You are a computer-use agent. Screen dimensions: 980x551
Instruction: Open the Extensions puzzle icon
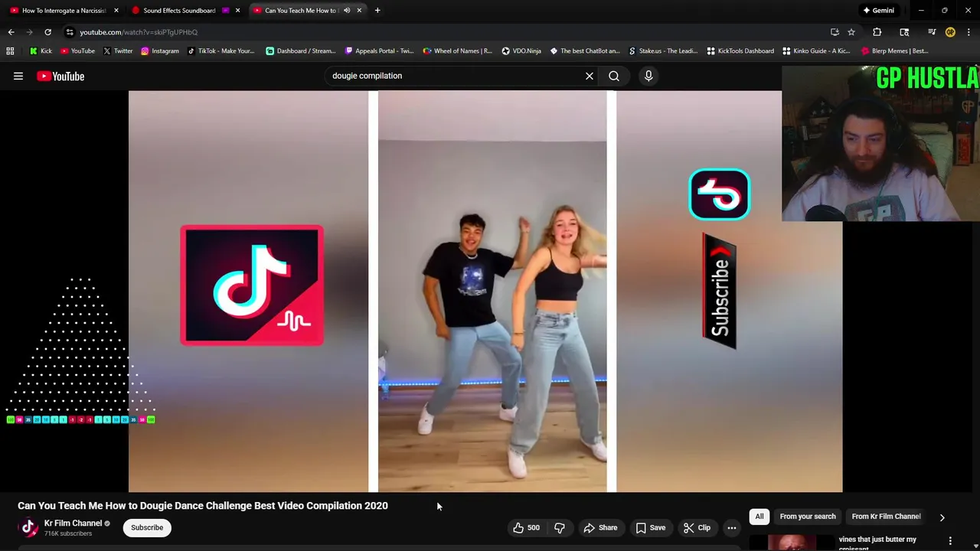(x=877, y=32)
